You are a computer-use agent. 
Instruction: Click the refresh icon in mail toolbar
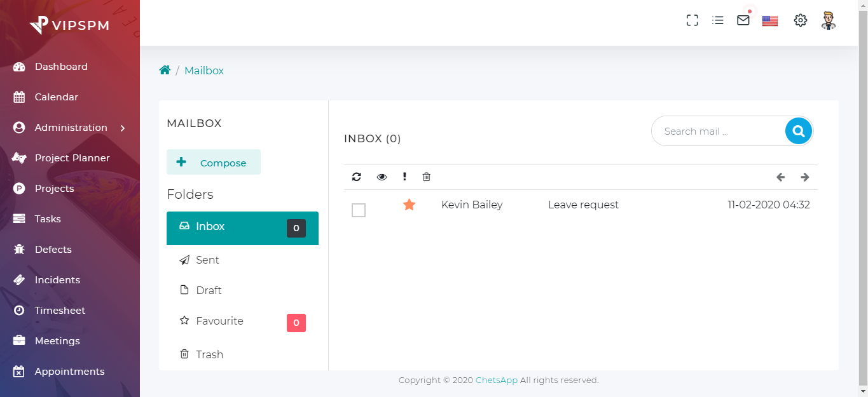(356, 177)
